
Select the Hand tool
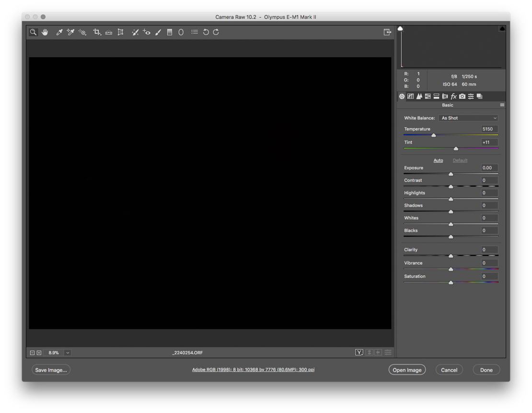[x=45, y=32]
